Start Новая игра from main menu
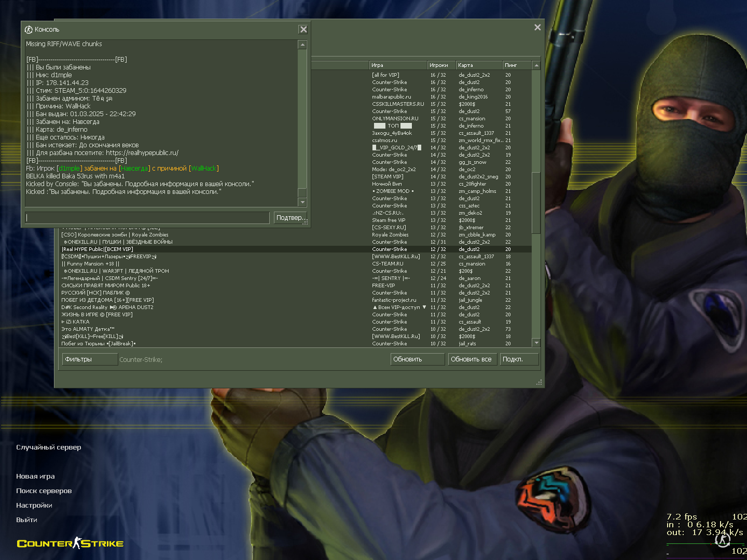 [x=35, y=477]
